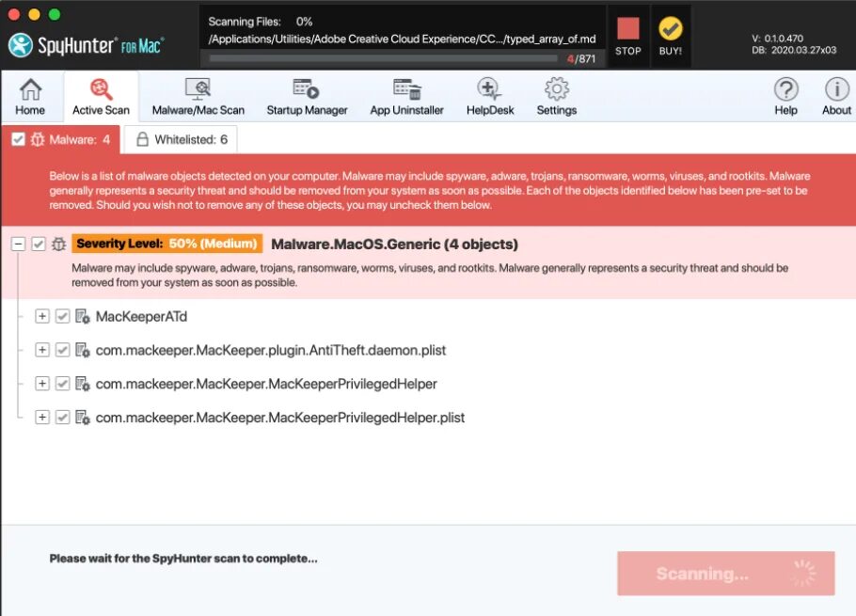
Task: Stop the running scan
Action: click(x=627, y=37)
